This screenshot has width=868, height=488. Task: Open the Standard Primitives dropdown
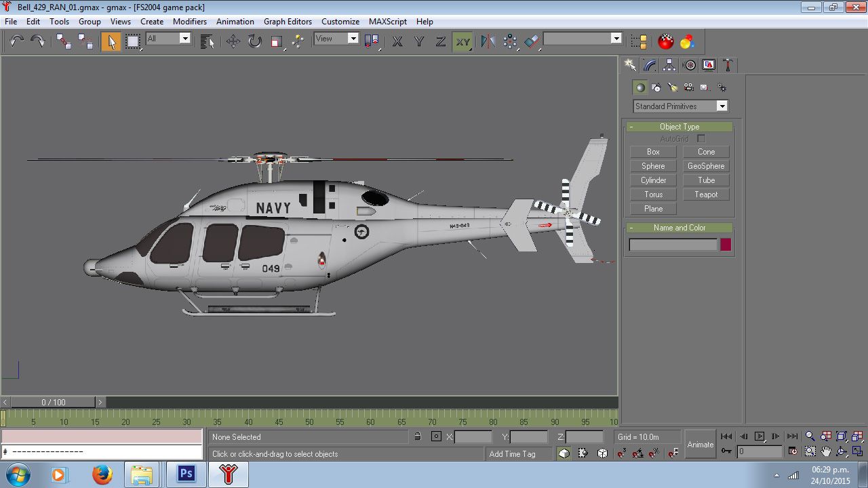[722, 106]
